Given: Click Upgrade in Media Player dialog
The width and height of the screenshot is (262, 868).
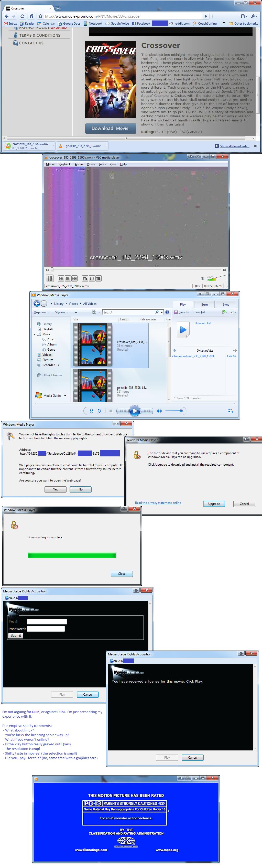Looking at the screenshot, I should [x=214, y=504].
